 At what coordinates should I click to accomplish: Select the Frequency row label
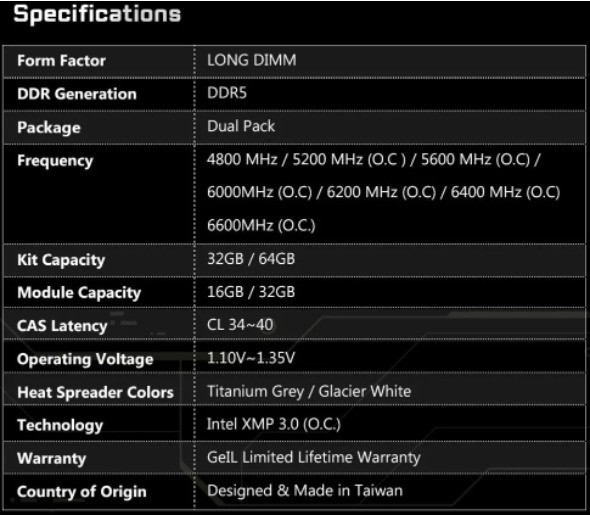[x=55, y=161]
